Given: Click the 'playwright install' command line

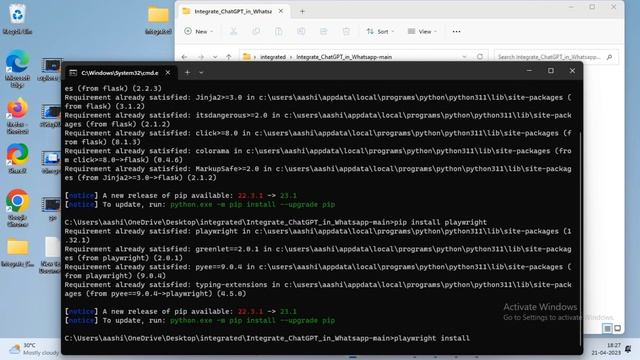Looking at the screenshot, I should point(432,338).
